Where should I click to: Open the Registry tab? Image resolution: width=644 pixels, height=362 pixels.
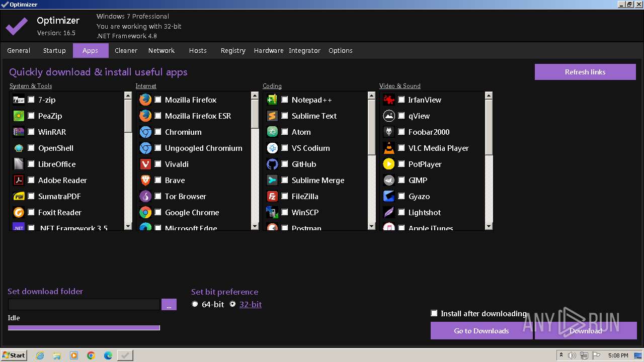click(x=233, y=50)
